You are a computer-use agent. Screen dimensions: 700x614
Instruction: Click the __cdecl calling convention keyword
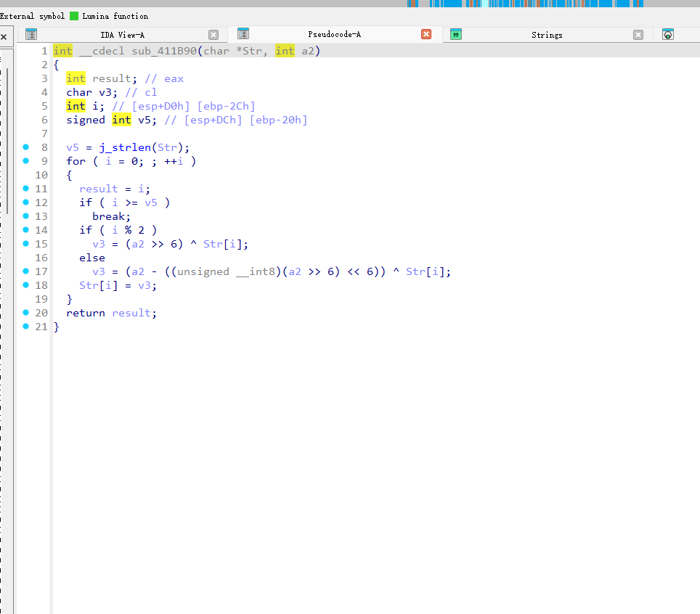coord(102,51)
